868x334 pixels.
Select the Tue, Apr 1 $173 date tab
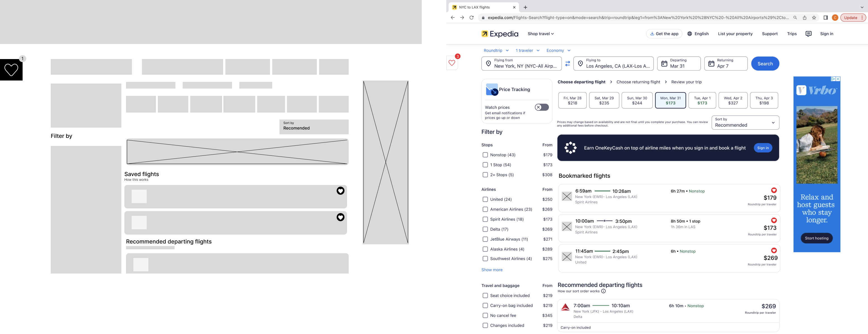[702, 100]
